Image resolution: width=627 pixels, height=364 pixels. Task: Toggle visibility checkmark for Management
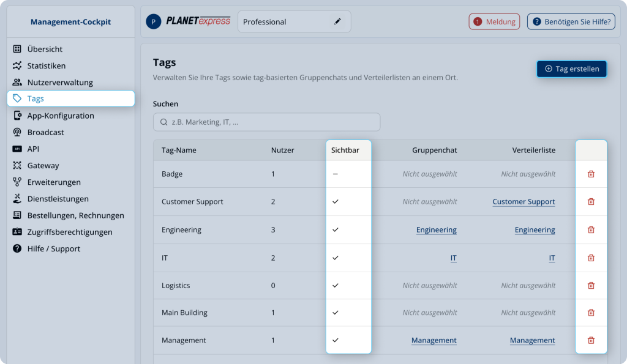336,340
